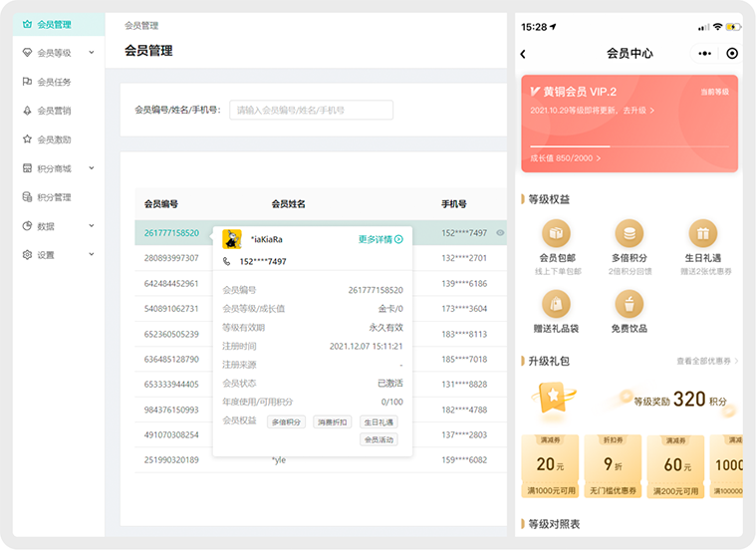Click phone number 159****6082 cell
Image resolution: width=756 pixels, height=550 pixels.
point(464,459)
